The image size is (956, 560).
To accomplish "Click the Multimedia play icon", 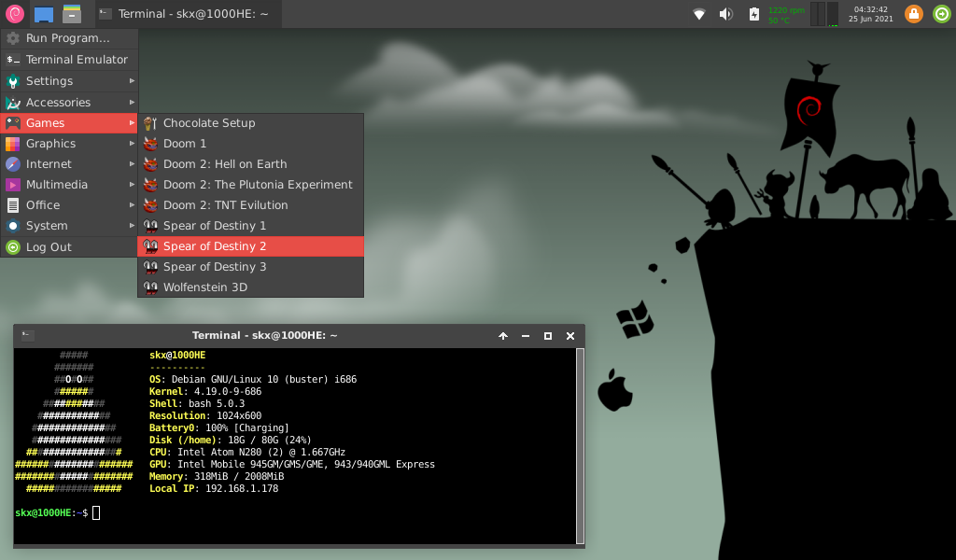I will (13, 184).
